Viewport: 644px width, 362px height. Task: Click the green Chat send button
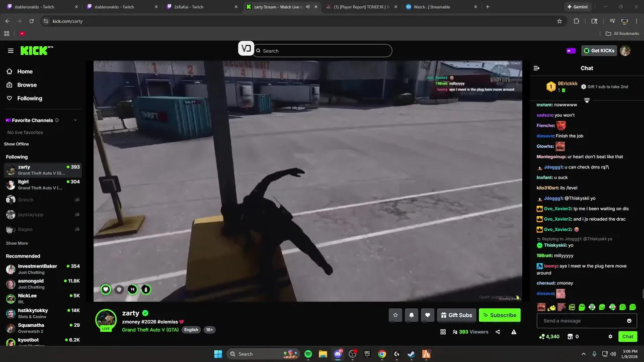(x=628, y=336)
